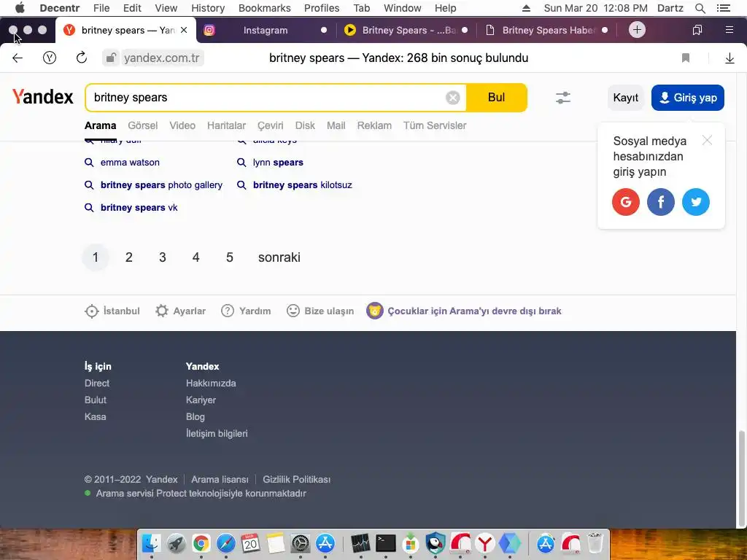Open the browser hamburger menu icon
Image resolution: width=747 pixels, height=560 pixels.
pyautogui.click(x=729, y=30)
